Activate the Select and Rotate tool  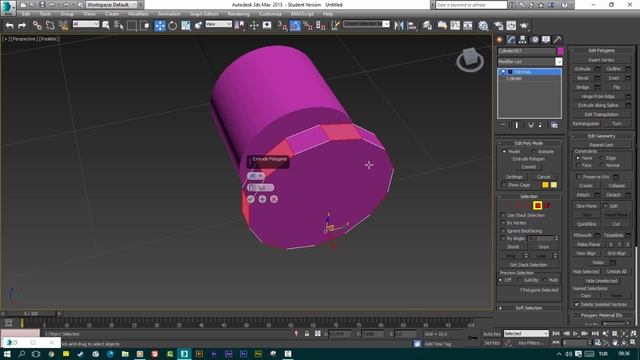click(x=173, y=25)
